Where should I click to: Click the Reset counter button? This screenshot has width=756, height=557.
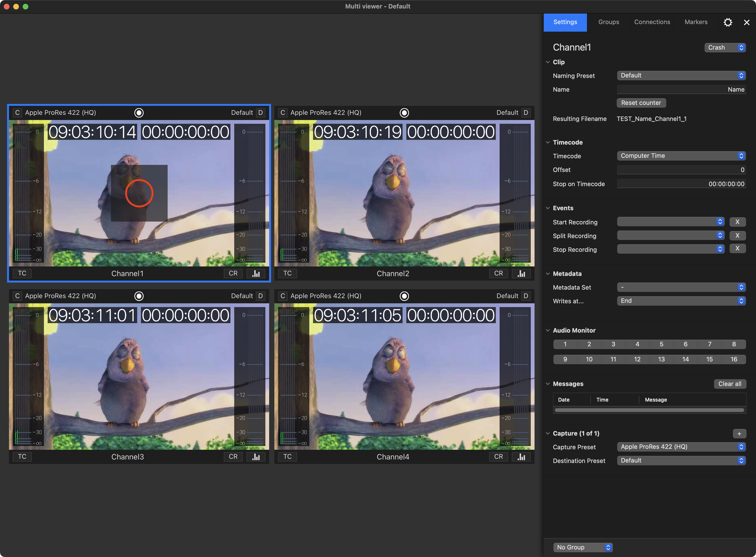[641, 103]
